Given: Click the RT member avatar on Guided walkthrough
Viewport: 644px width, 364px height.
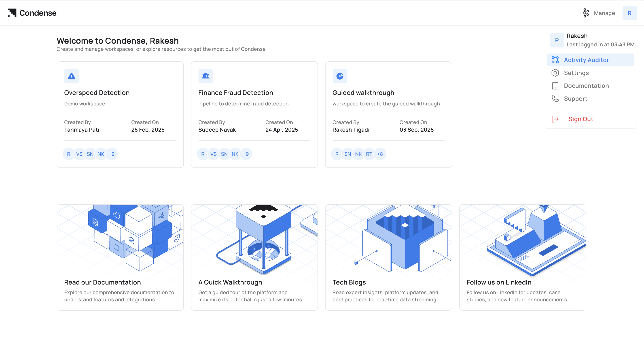Looking at the screenshot, I should (x=369, y=154).
